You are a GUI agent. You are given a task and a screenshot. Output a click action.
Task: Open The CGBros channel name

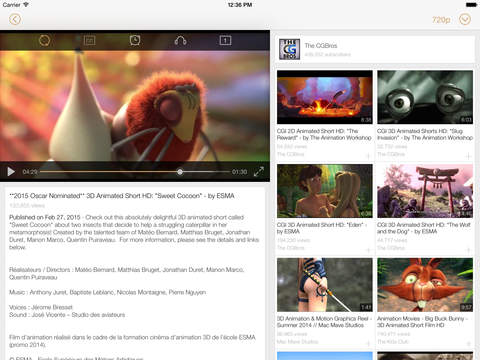[x=321, y=45]
